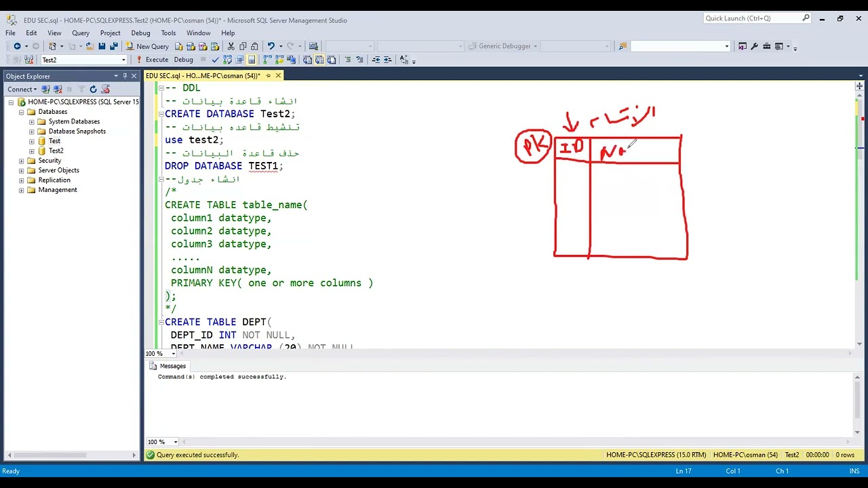The width and height of the screenshot is (868, 488).
Task: Open the Tools menu
Action: (x=168, y=33)
